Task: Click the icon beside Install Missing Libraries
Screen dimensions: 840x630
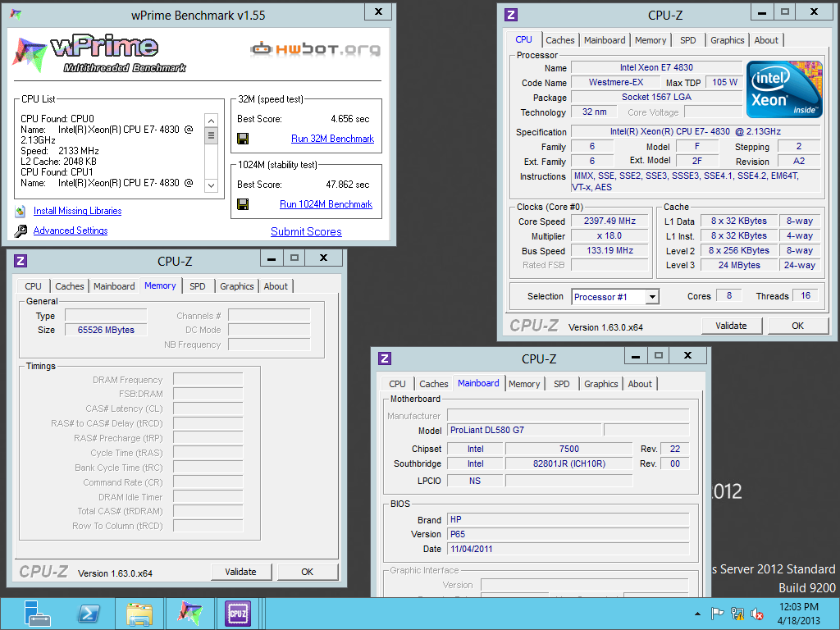Action: pos(21,210)
